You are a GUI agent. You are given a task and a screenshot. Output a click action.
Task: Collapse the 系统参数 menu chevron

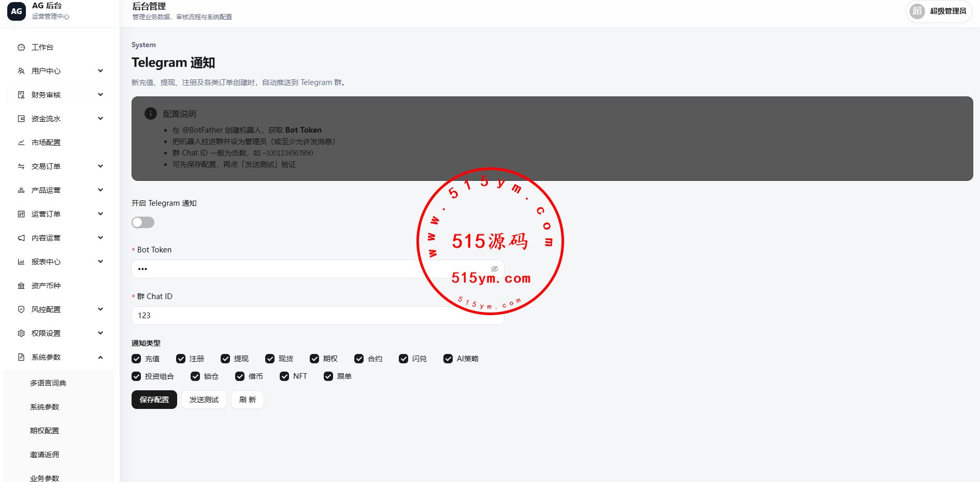(100, 357)
